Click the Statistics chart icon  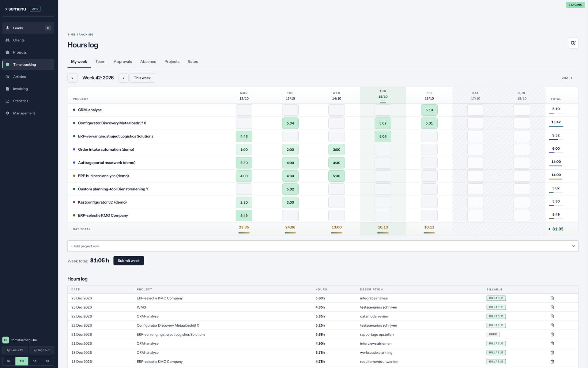pyautogui.click(x=8, y=101)
